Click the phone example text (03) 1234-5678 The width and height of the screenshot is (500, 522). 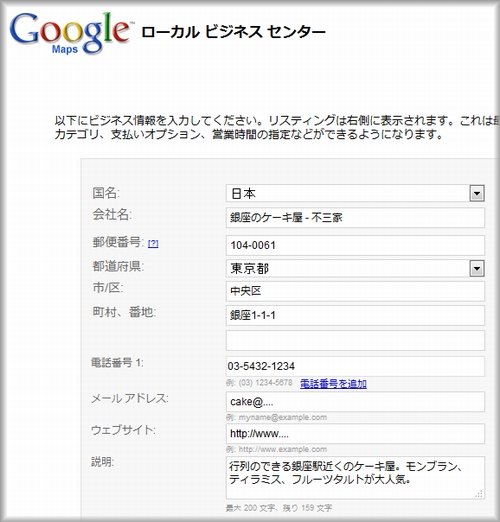(x=265, y=383)
